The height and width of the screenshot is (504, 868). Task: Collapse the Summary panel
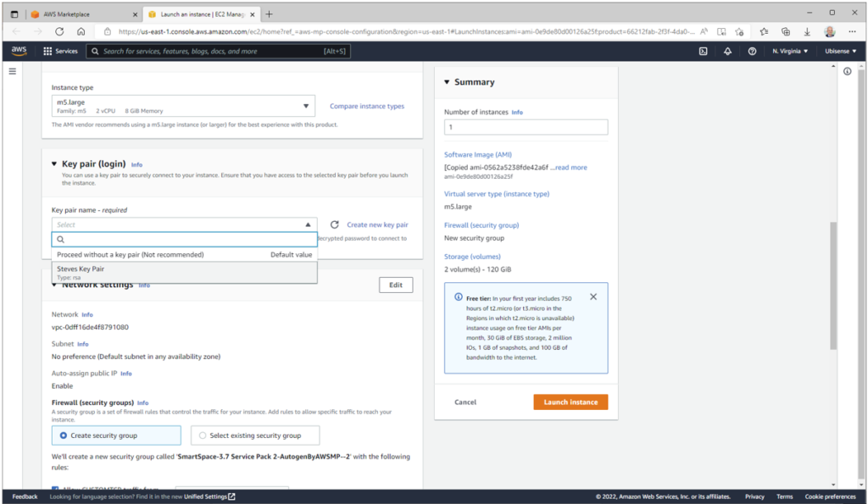[447, 82]
